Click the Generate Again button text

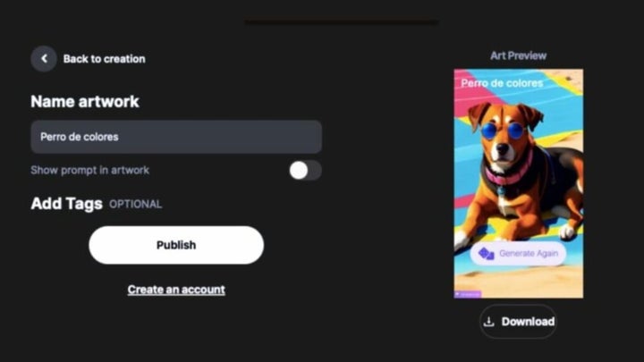pos(529,254)
